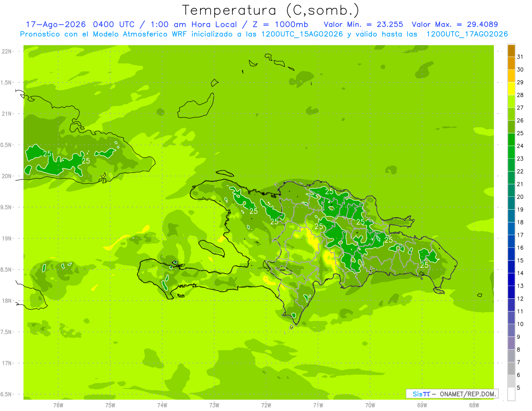
Task: Click the orange legend swatch above 31
Action: [511, 51]
